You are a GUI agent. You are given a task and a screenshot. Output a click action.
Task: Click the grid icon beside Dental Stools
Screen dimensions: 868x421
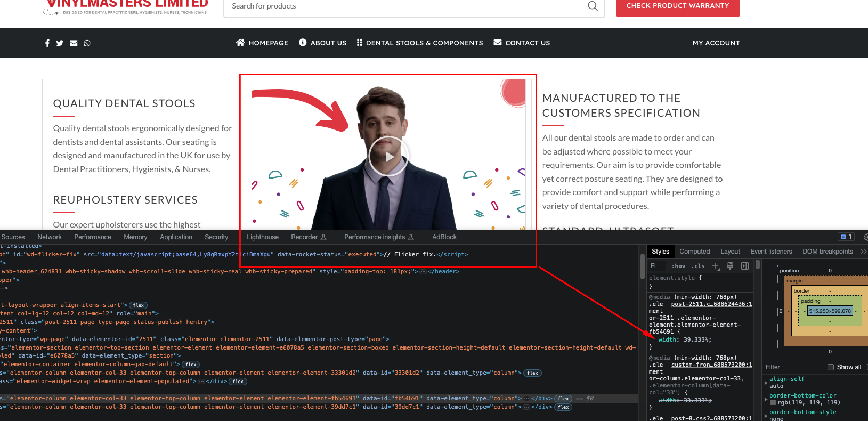click(x=360, y=42)
